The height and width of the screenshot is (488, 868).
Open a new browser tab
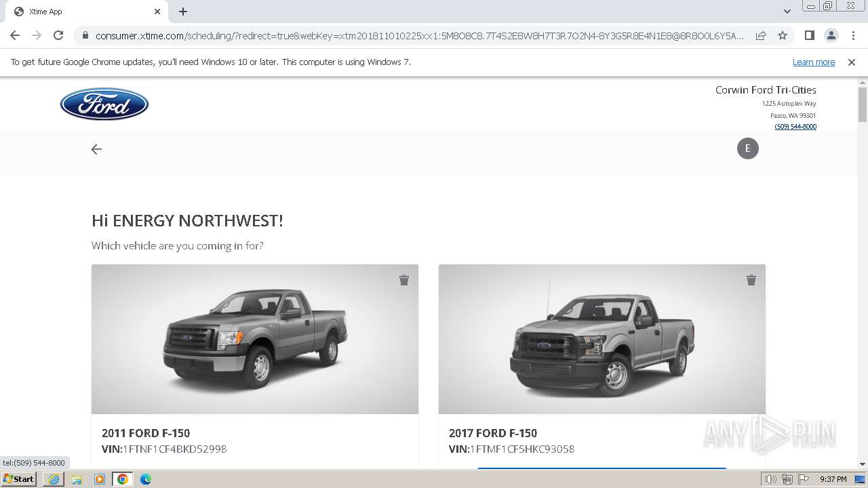[183, 12]
